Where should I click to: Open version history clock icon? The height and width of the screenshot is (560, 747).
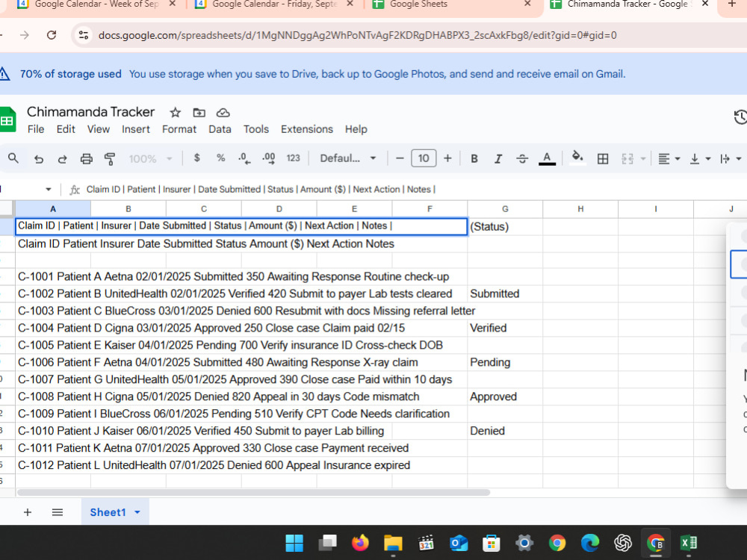click(x=740, y=117)
